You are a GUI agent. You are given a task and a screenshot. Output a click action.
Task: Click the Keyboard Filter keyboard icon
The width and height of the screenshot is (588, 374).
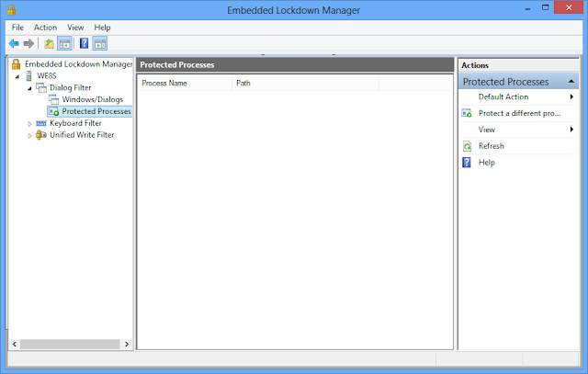click(x=40, y=123)
